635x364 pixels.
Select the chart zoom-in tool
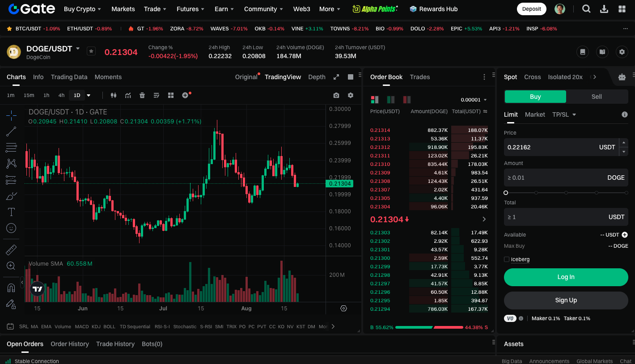coord(11,266)
